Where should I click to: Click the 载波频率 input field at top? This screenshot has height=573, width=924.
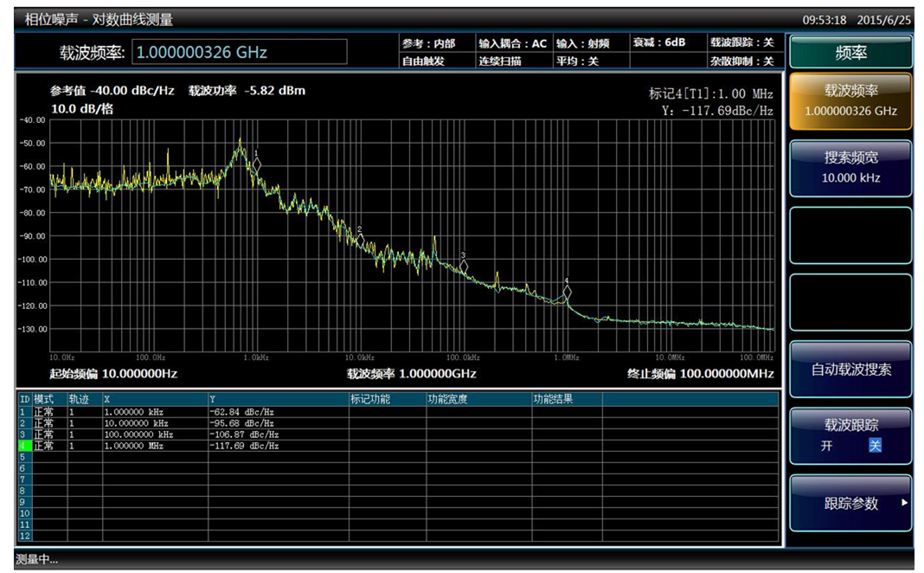(240, 52)
